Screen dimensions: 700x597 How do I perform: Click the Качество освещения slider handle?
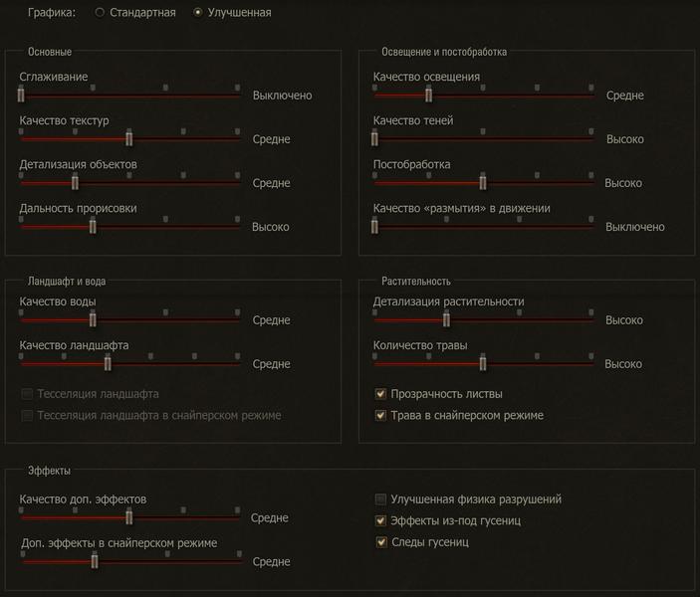[x=428, y=95]
